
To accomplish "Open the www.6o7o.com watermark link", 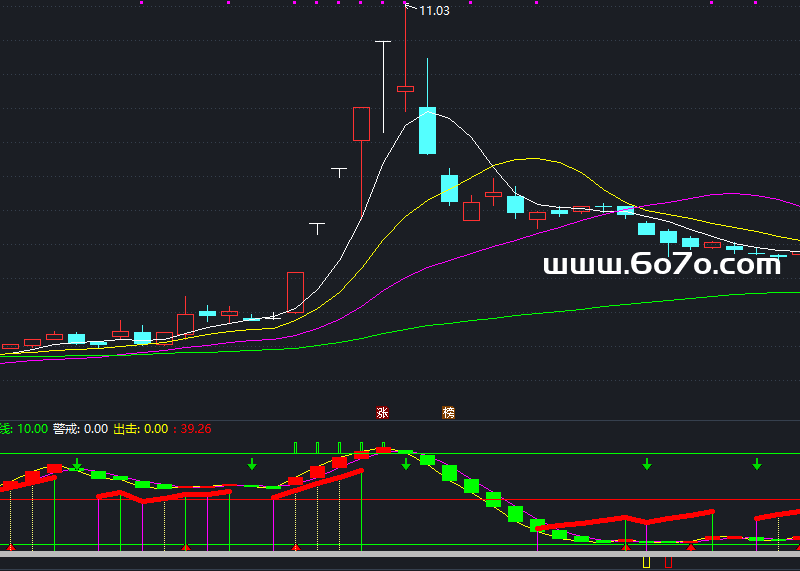I will [662, 265].
